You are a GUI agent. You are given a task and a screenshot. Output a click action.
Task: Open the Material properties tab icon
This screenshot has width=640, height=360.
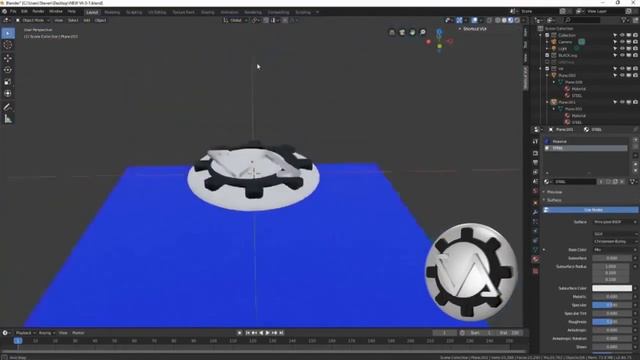pyautogui.click(x=536, y=260)
